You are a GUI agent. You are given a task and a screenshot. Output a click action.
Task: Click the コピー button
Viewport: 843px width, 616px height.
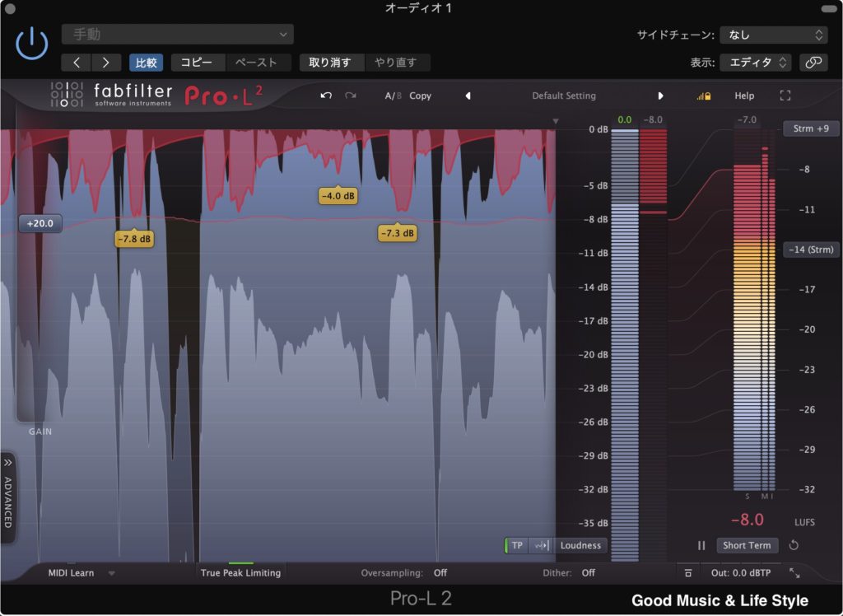pyautogui.click(x=196, y=63)
